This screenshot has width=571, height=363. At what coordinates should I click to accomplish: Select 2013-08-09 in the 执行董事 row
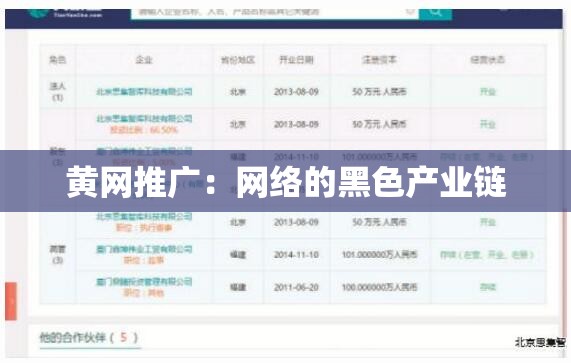pyautogui.click(x=296, y=222)
